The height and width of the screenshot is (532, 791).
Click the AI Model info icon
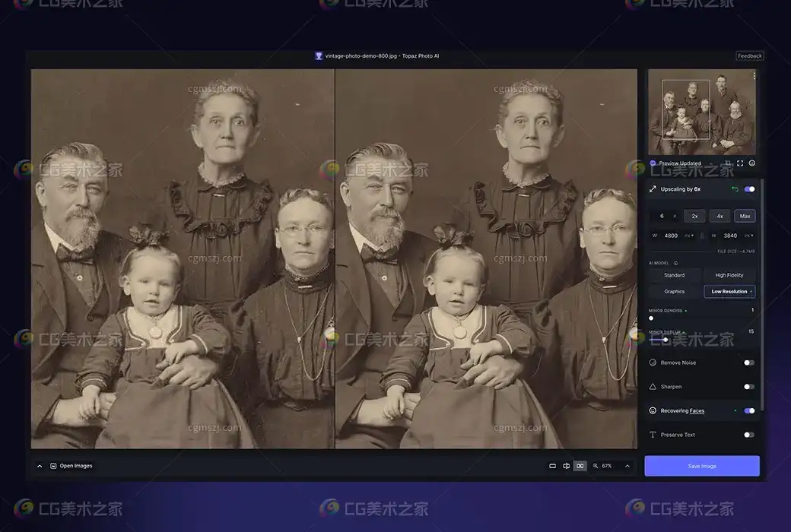[x=676, y=263]
